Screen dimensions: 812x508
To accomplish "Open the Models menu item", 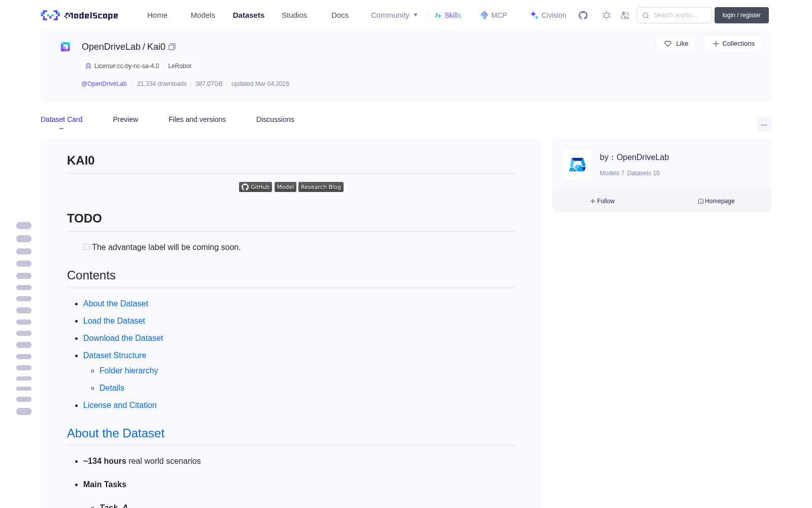I will coord(203,15).
